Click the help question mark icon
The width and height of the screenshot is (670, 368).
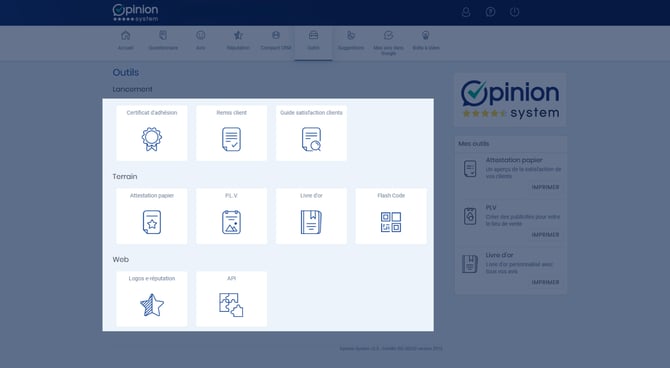491,12
